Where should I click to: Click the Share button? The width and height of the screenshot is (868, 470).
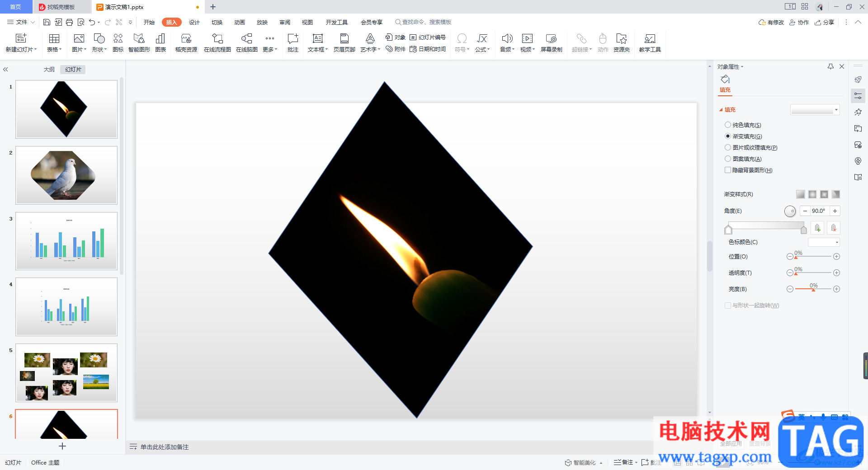click(x=824, y=22)
